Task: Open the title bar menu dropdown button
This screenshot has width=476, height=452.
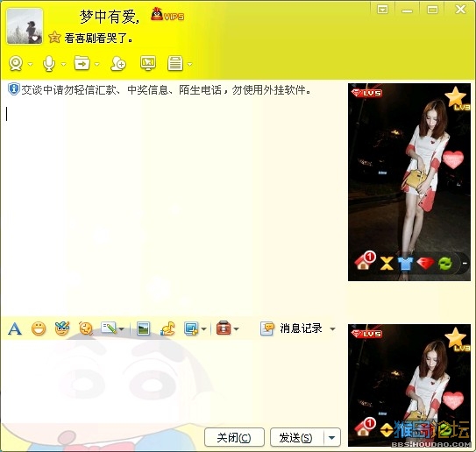Action: coord(382,10)
